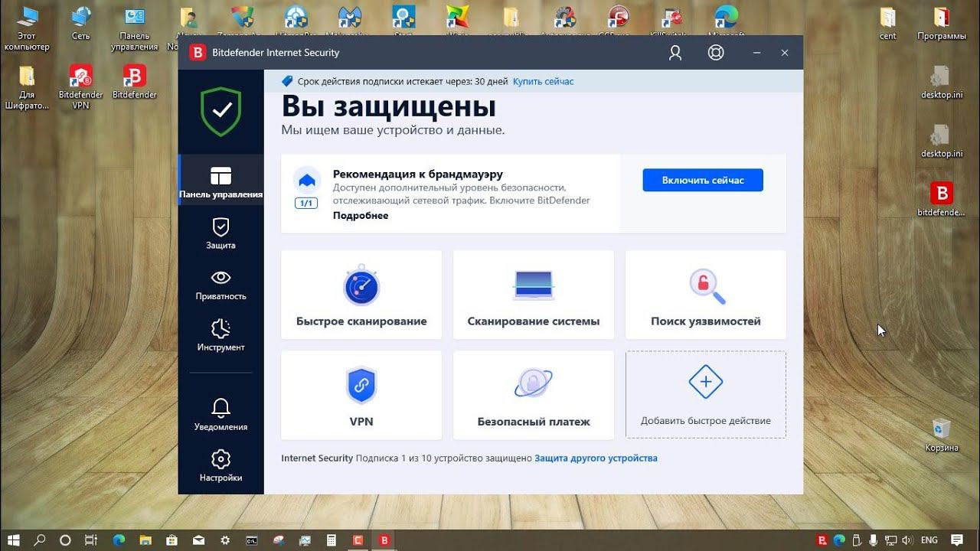This screenshot has height=551, width=980.
Task: Open the Приватность section in sidebar
Action: coord(220,284)
